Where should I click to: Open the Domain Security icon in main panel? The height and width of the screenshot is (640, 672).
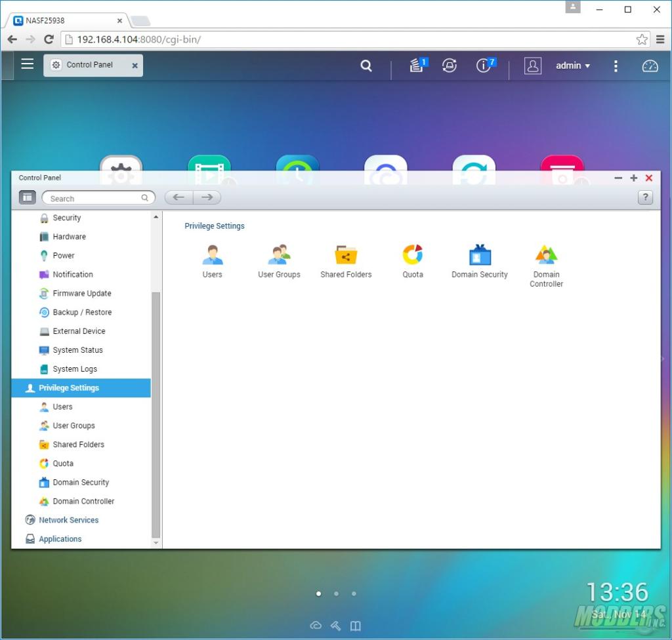480,255
